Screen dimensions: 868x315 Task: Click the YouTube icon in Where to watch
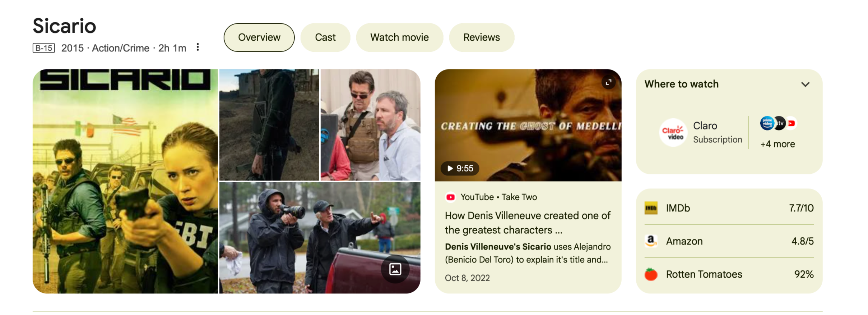(791, 123)
